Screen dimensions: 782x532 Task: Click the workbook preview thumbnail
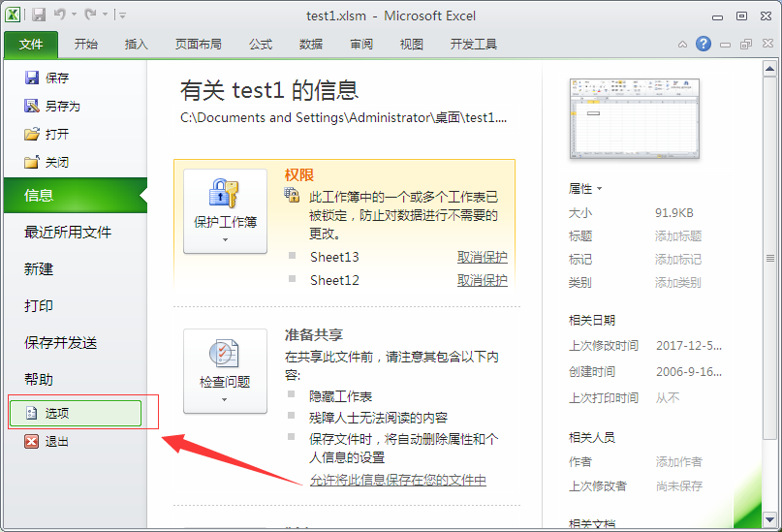tap(635, 118)
